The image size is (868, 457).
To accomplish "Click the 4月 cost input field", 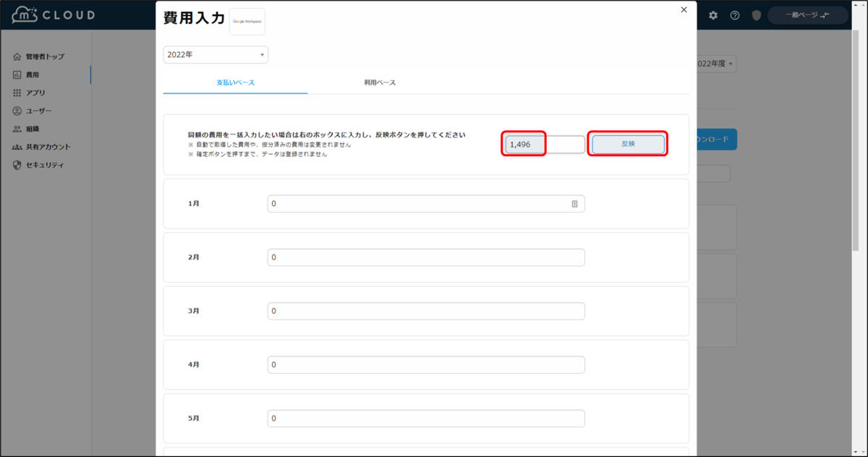I will coord(426,364).
